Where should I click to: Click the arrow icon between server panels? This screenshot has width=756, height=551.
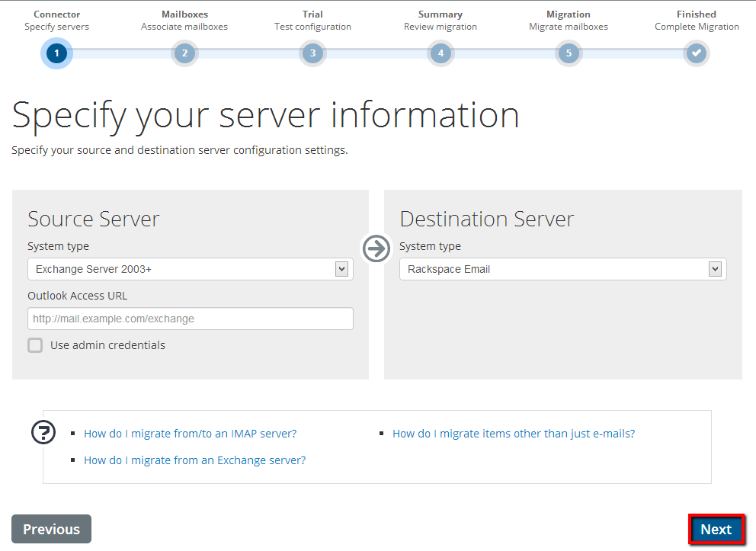click(x=376, y=248)
